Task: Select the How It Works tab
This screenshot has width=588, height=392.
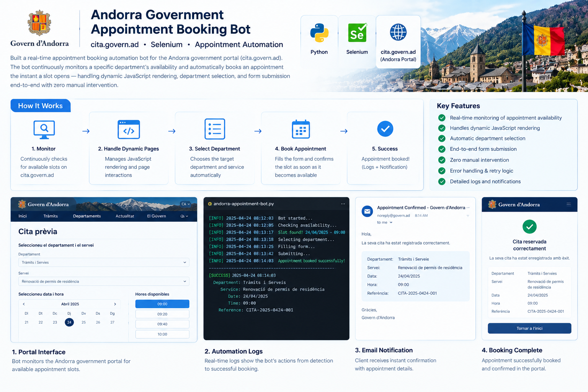Action: [x=41, y=106]
